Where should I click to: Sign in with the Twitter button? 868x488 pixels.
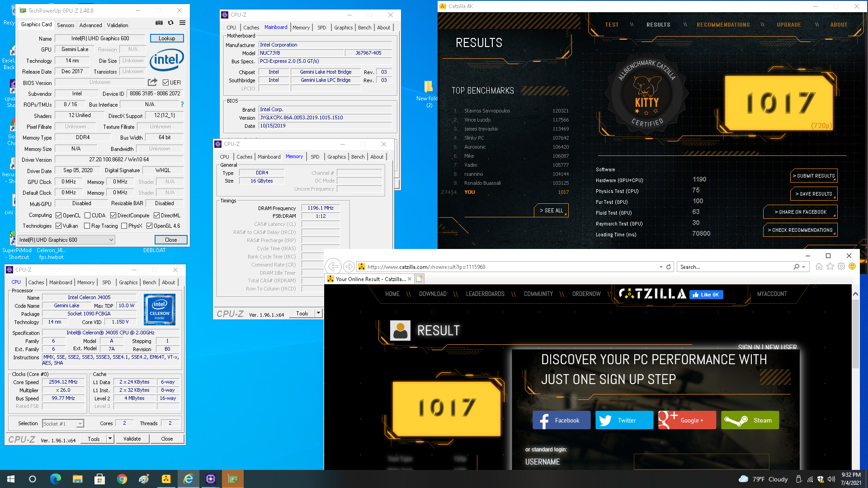pyautogui.click(x=624, y=420)
